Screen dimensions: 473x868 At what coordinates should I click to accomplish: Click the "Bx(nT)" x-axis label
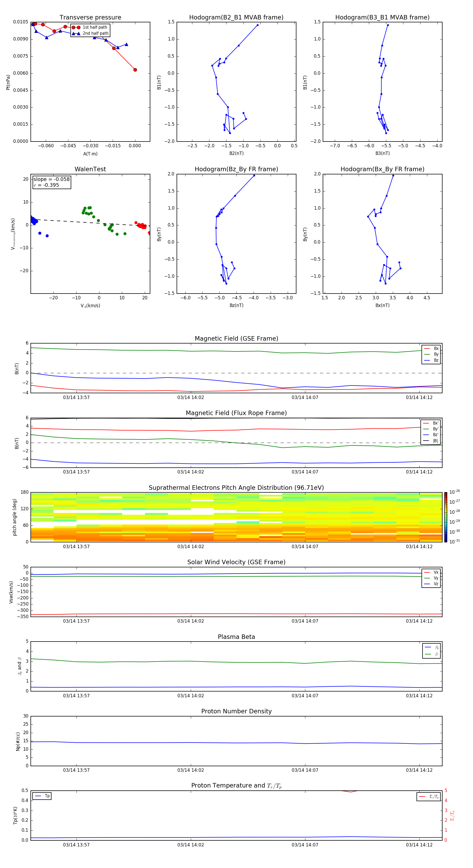point(382,305)
